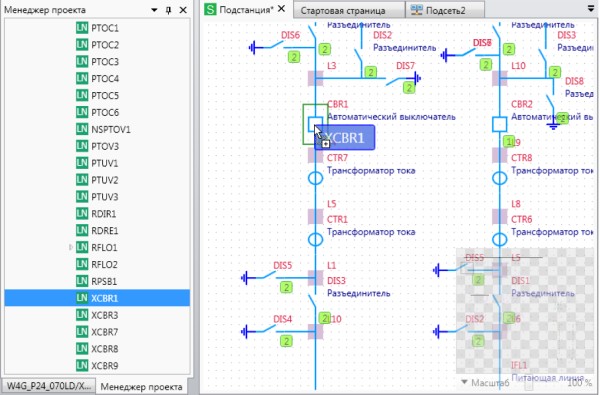
Task: Select the Менеджер проекта bottom tab
Action: pyautogui.click(x=141, y=387)
